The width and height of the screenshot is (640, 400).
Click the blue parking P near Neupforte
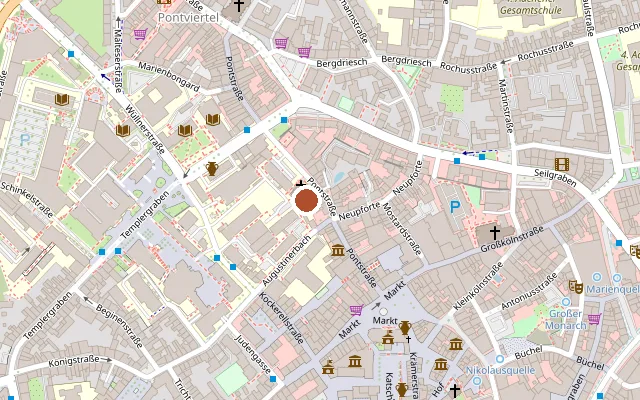(455, 207)
